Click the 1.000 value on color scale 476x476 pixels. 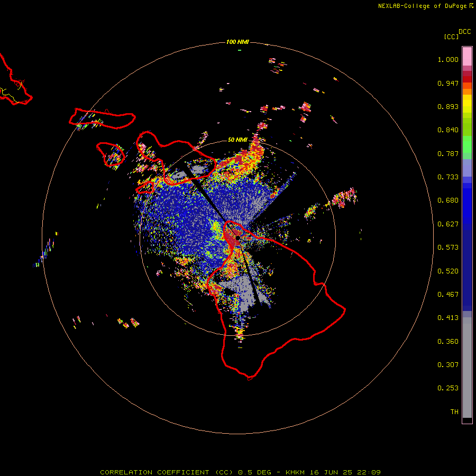click(448, 59)
